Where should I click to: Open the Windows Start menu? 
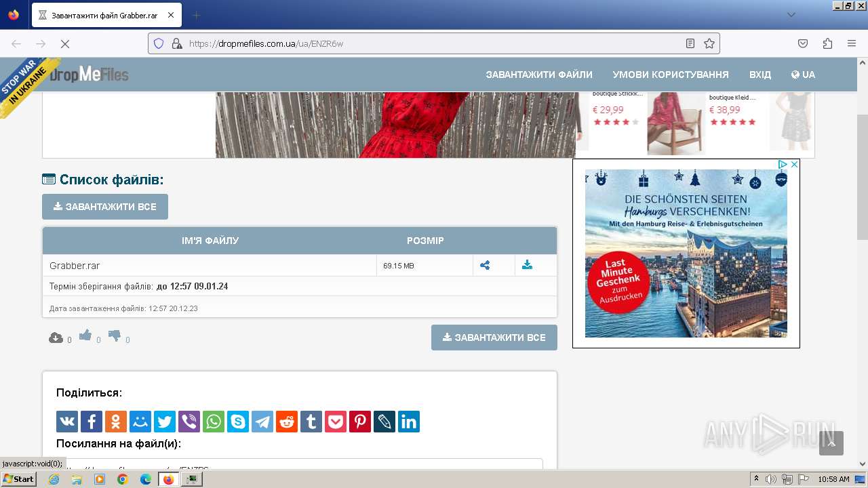[18, 479]
